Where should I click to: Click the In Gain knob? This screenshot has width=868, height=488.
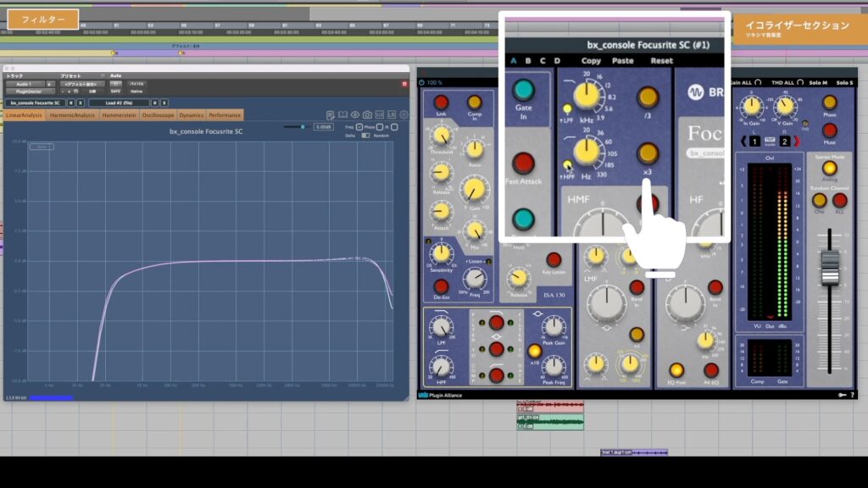tap(751, 106)
